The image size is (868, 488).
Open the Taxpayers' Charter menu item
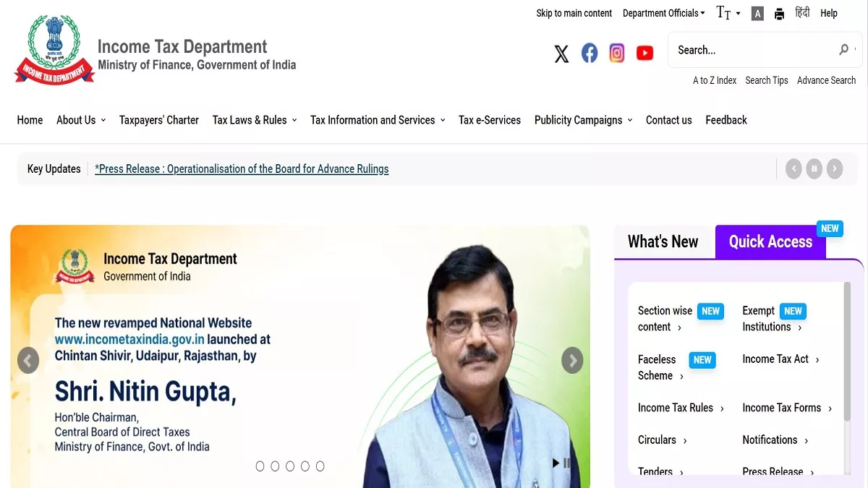[158, 120]
